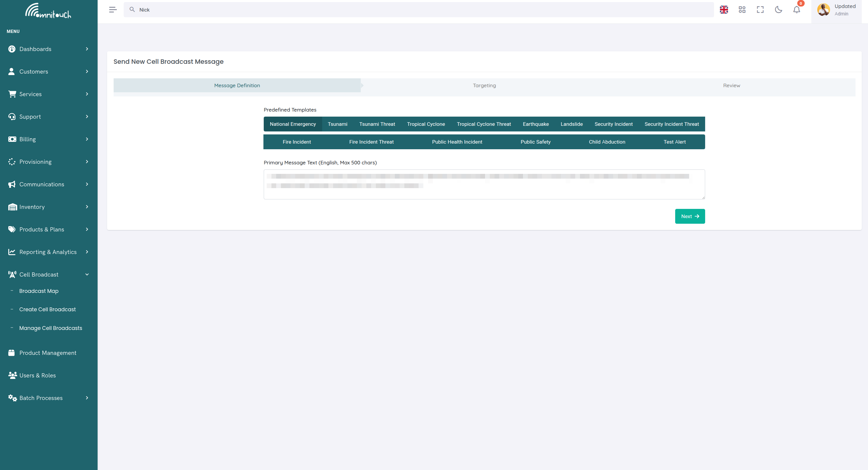
Task: Expand the Reporting & Analytics section
Action: (x=47, y=252)
